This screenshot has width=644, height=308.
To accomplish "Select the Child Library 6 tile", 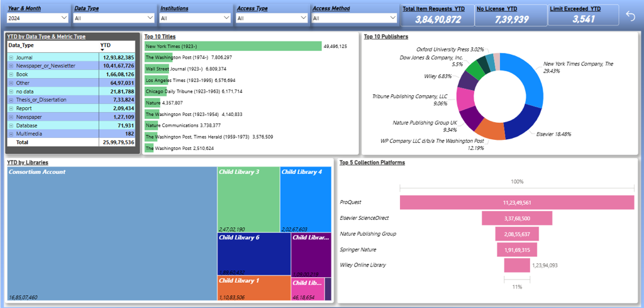I will [x=254, y=254].
